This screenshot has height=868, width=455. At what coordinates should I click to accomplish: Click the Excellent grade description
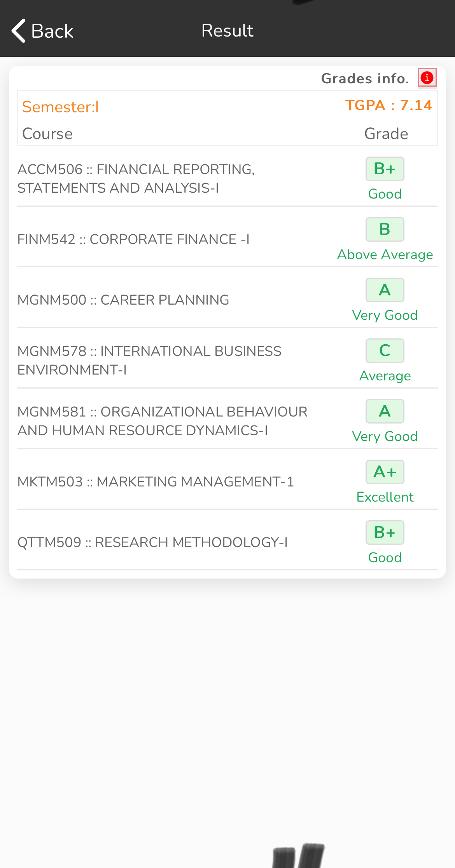tap(385, 497)
